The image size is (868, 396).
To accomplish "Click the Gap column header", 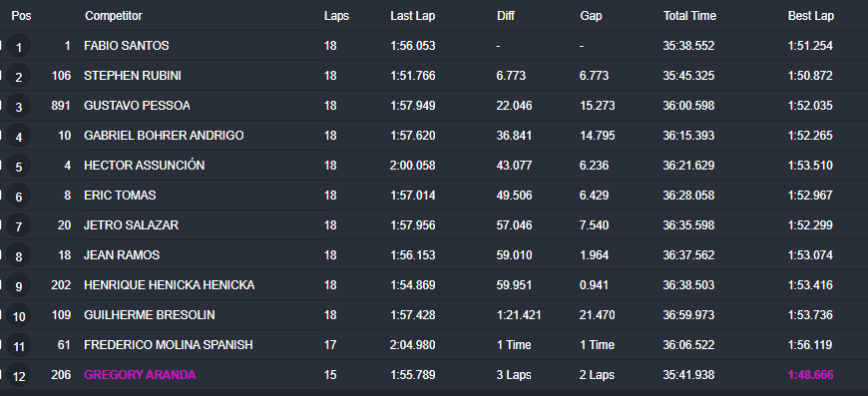I will pos(591,16).
